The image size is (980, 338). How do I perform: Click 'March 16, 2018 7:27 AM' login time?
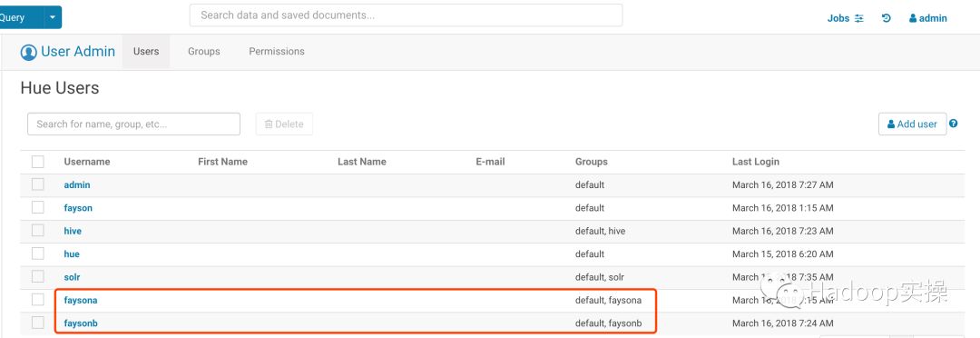[782, 184]
